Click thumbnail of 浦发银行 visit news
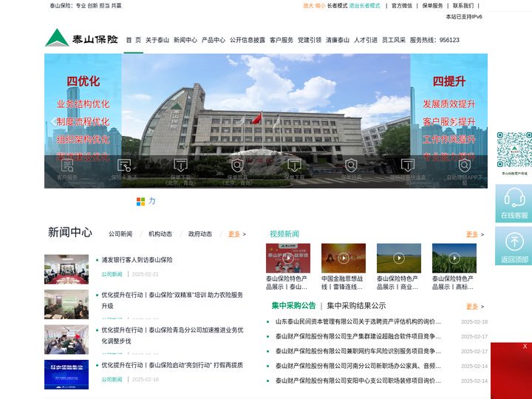 tap(66, 270)
